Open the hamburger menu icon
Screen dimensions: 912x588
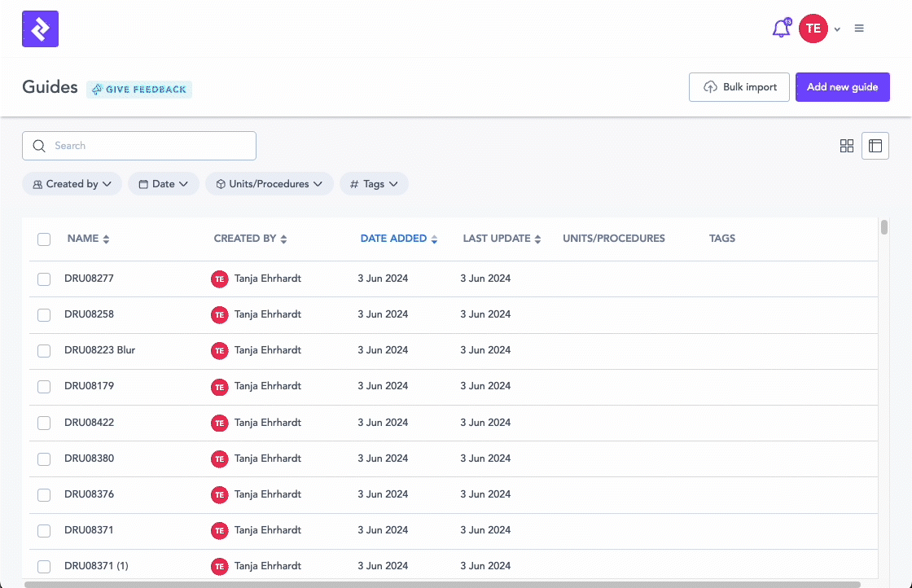(859, 29)
